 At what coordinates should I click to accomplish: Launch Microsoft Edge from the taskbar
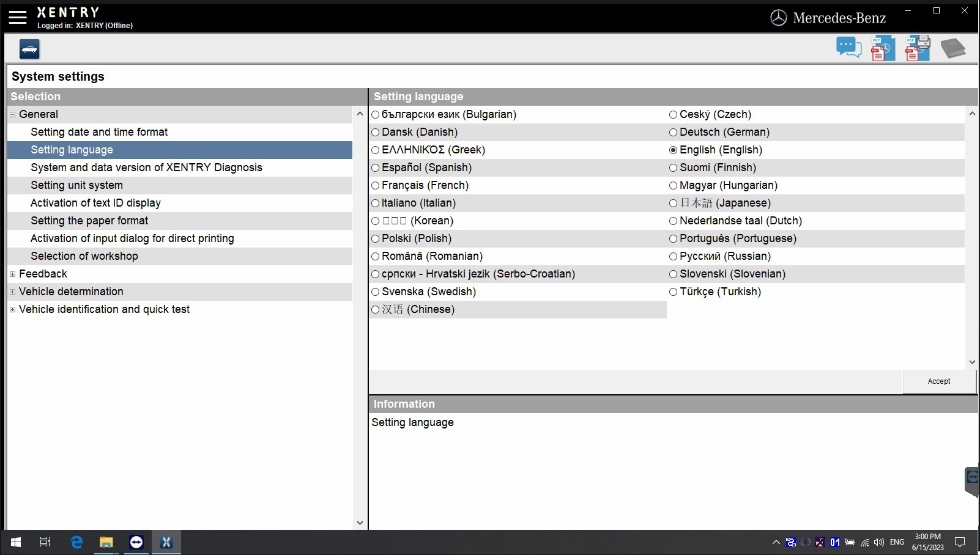76,542
